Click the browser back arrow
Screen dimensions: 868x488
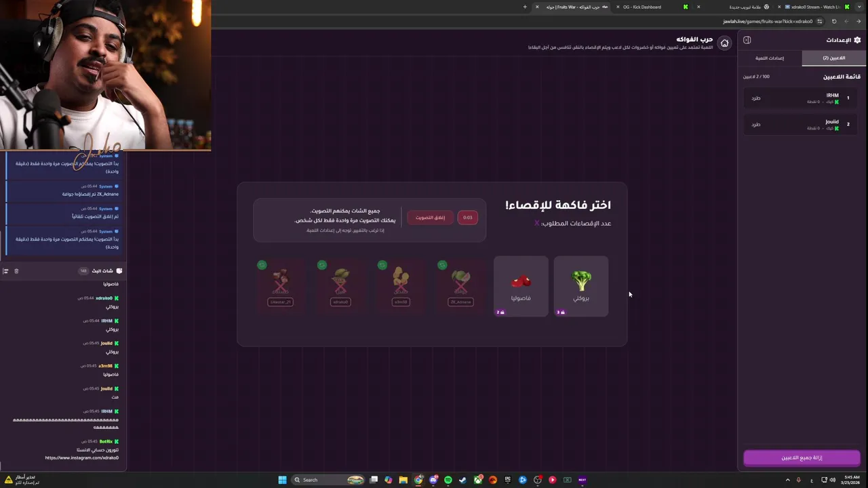(x=859, y=21)
